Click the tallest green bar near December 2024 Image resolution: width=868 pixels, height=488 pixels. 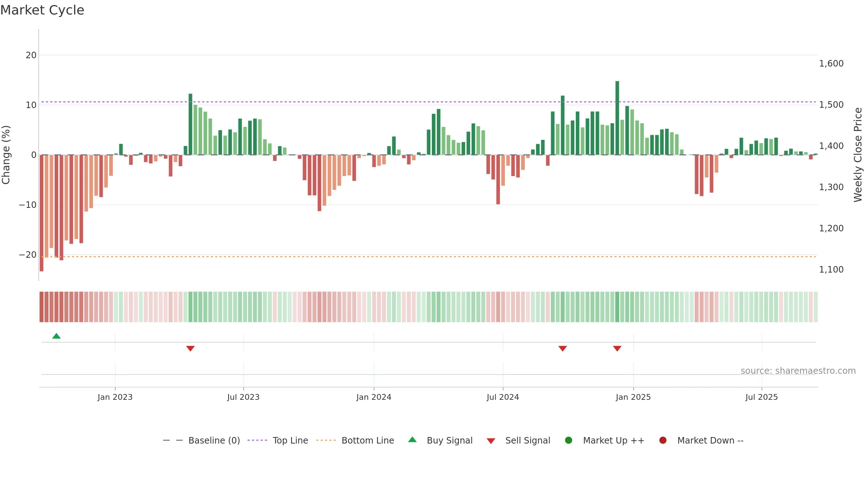617,118
